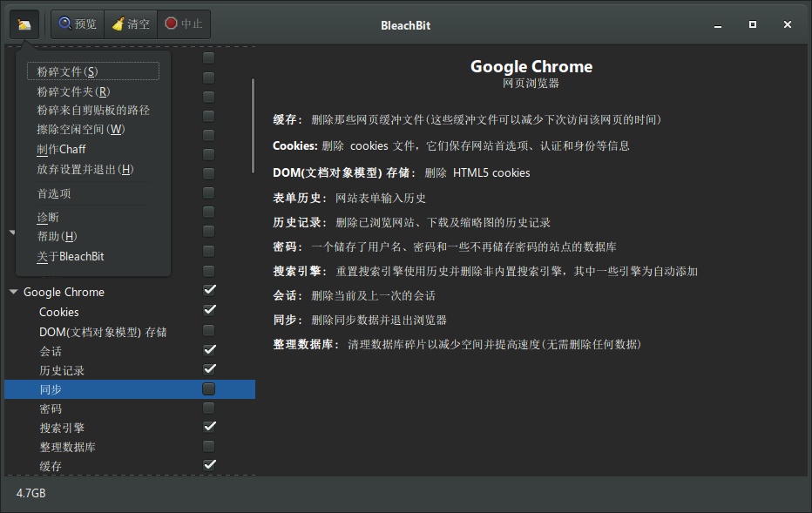Uncheck the Cookies checkbox

[209, 310]
